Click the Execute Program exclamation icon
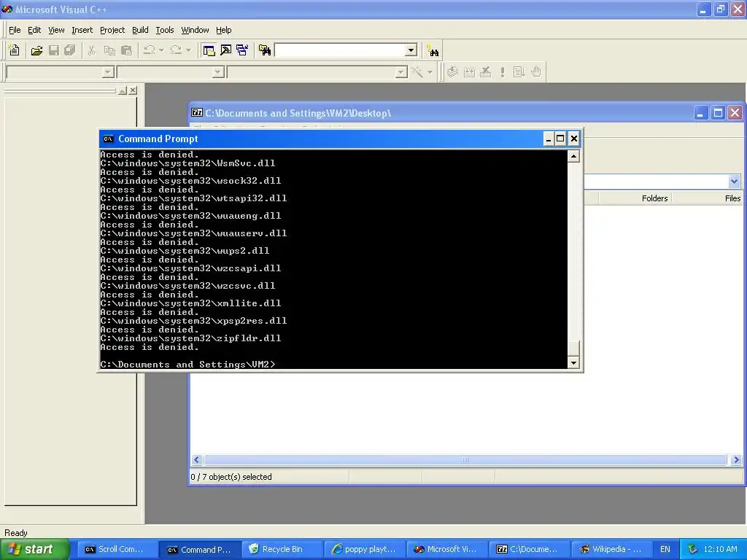747x560 pixels. pyautogui.click(x=502, y=72)
